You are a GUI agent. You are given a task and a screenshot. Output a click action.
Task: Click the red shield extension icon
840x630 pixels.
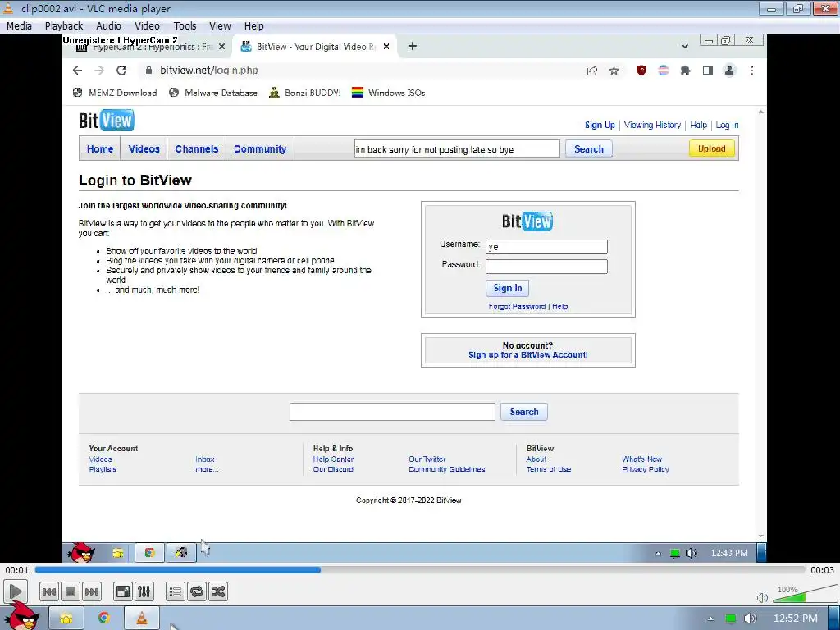641,71
